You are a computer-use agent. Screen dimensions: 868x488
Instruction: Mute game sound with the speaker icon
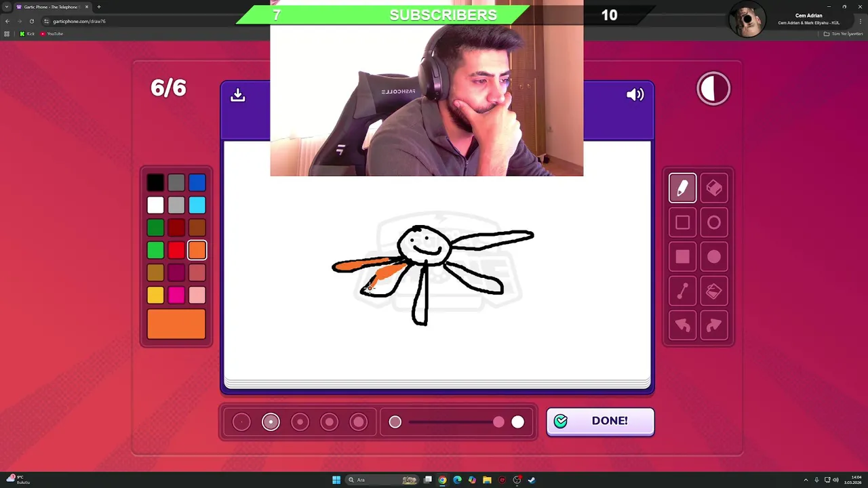[635, 95]
